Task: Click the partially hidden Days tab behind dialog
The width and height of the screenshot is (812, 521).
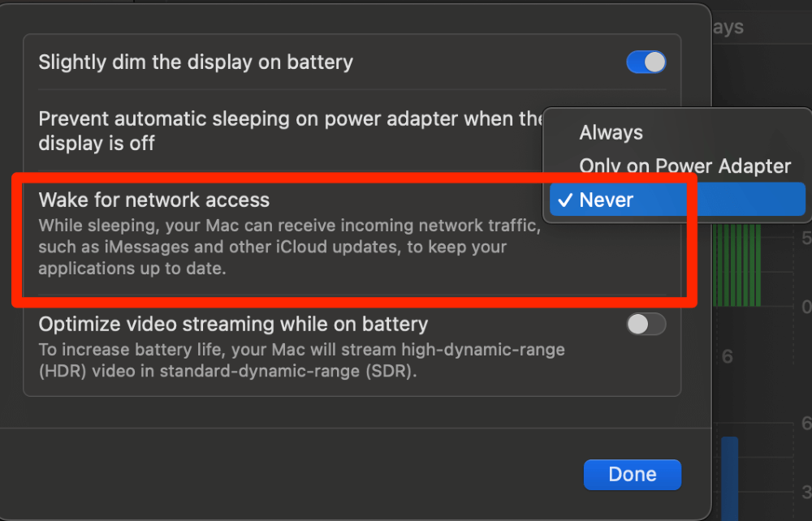Action: click(728, 28)
